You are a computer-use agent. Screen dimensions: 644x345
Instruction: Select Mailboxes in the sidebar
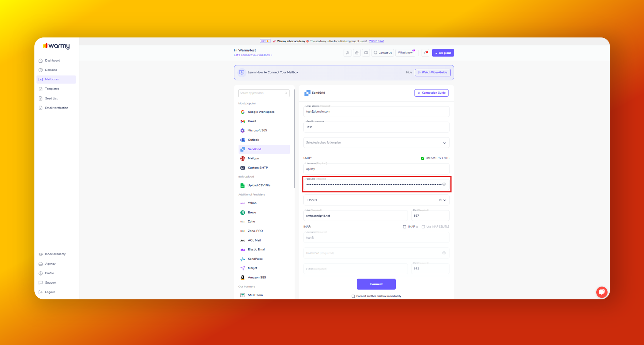pos(56,79)
